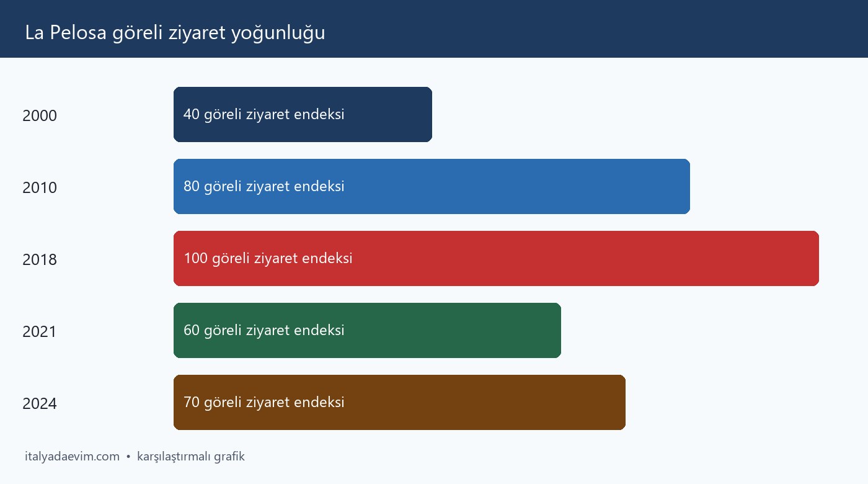Click the 100 göreli ziyaret endeksi label
This screenshot has height=484, width=868.
(268, 259)
